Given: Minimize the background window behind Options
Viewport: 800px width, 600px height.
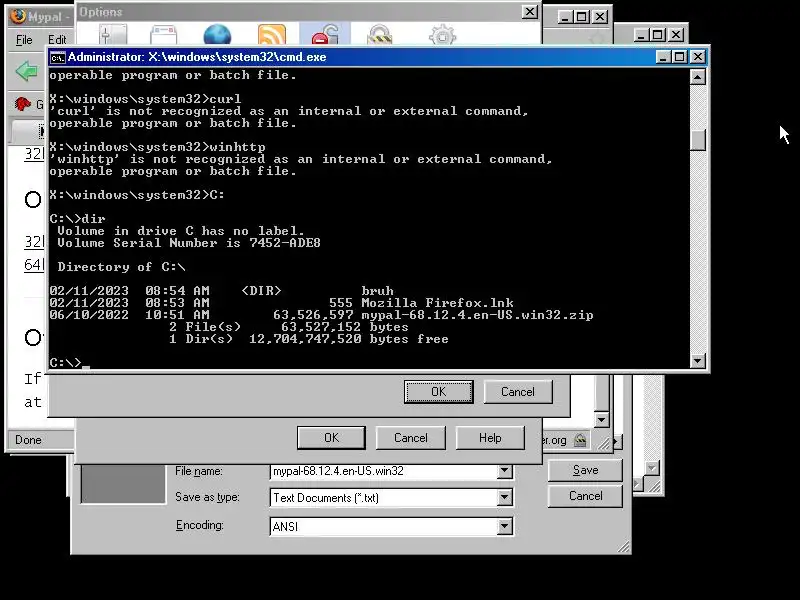Looking at the screenshot, I should (564, 17).
